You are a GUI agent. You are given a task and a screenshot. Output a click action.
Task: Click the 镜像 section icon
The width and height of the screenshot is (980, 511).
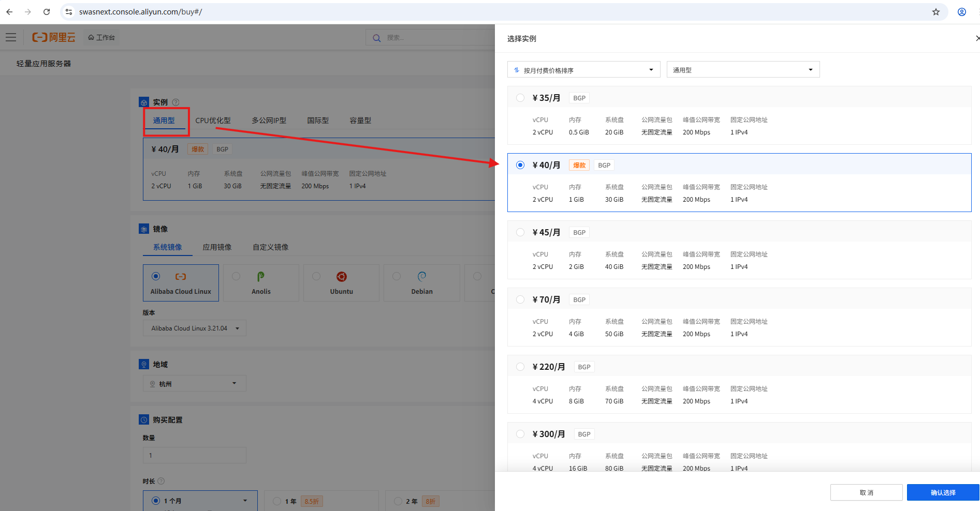(144, 229)
